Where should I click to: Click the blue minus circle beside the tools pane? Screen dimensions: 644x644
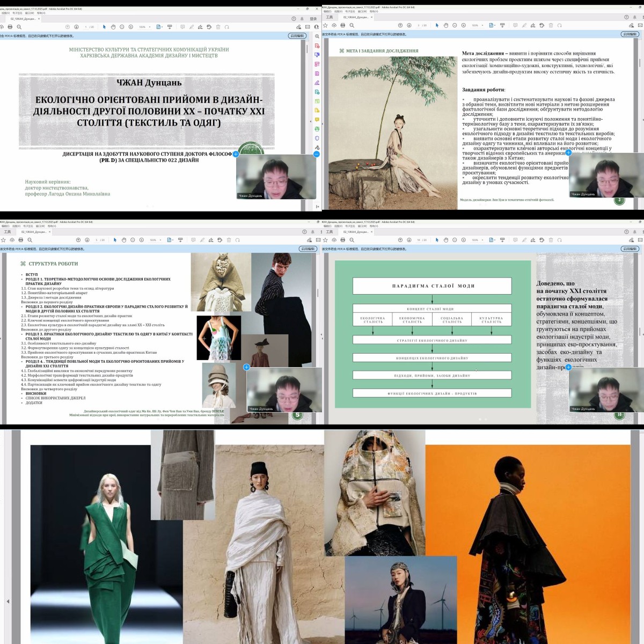point(317,155)
